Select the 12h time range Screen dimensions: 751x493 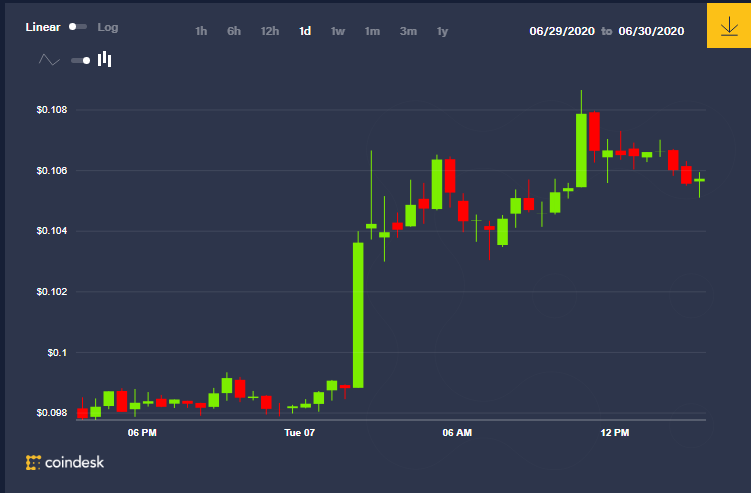270,31
